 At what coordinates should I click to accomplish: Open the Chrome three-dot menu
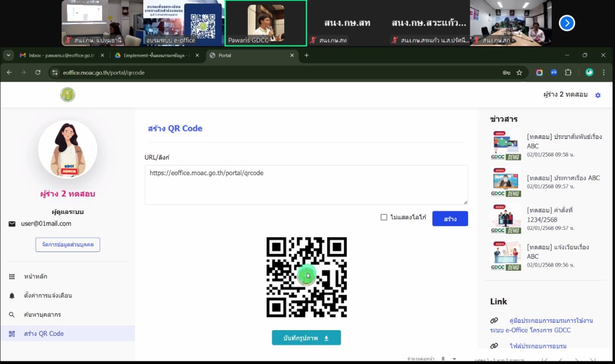(604, 73)
